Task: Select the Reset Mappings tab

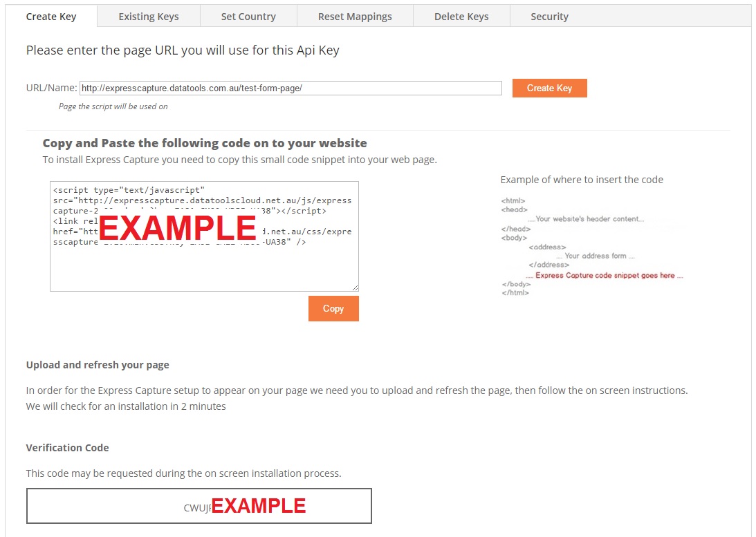Action: (x=355, y=17)
